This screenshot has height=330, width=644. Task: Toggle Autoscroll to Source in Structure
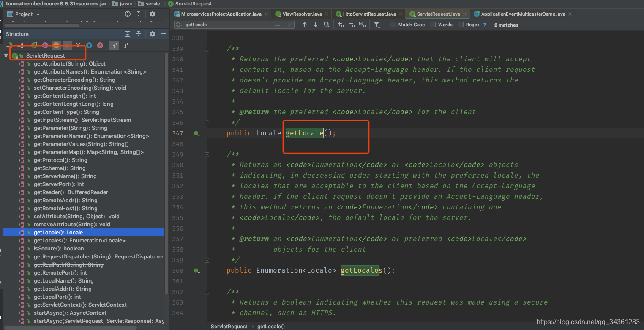point(114,45)
